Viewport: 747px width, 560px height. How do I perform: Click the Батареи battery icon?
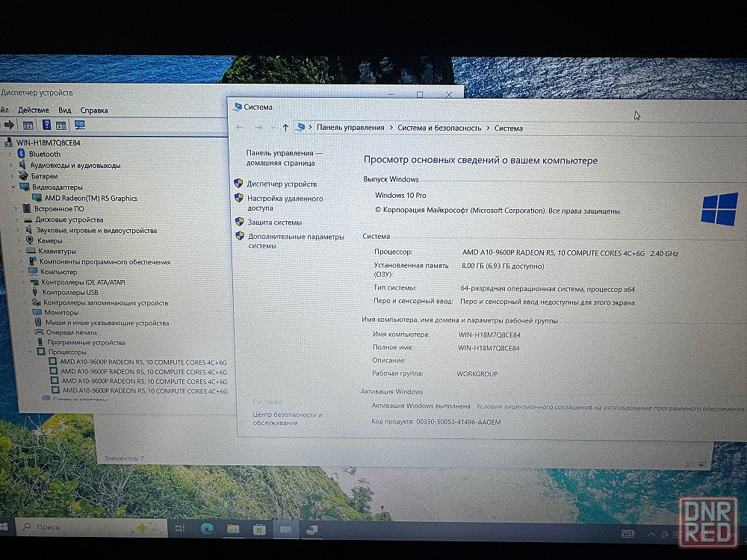click(x=23, y=175)
